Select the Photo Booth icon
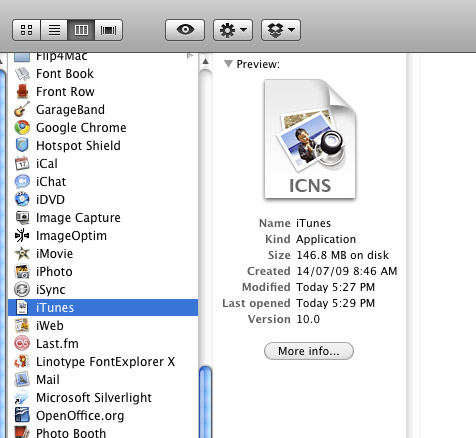The width and height of the screenshot is (476, 438). 22,432
